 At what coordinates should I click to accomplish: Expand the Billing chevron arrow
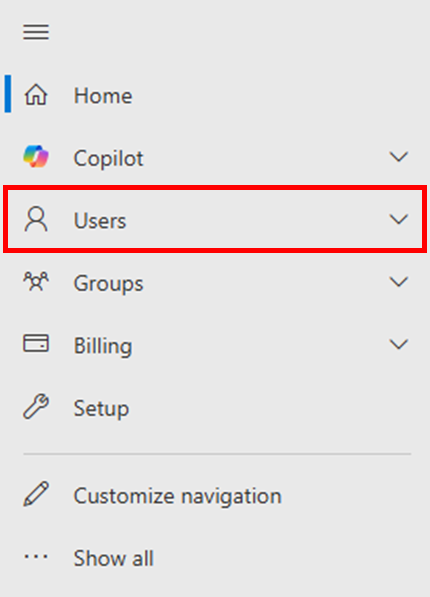(x=399, y=344)
